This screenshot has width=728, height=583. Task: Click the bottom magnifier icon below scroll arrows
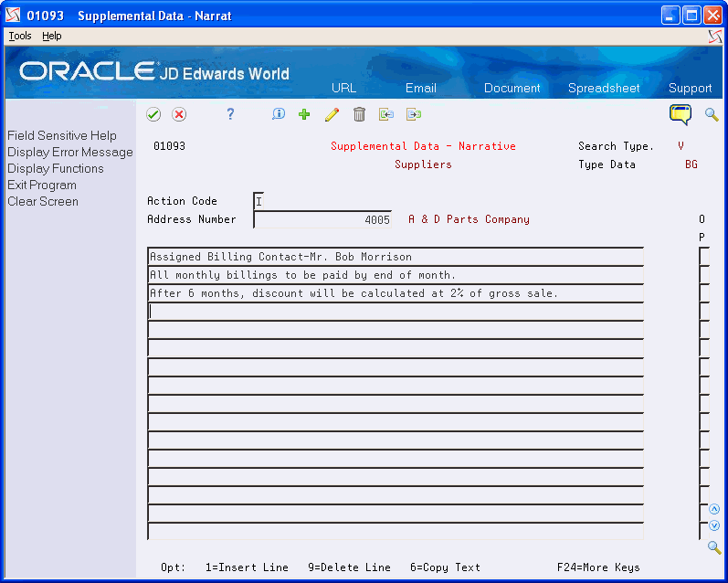714,547
